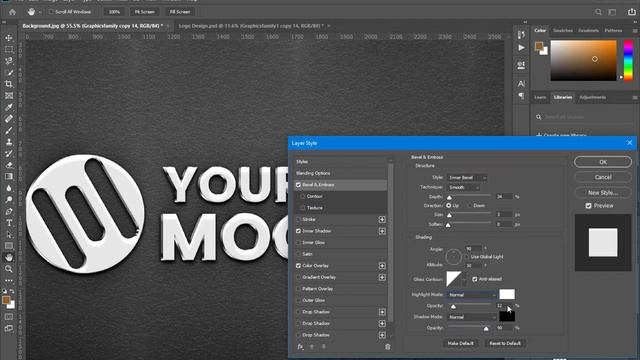Open the Paragraph panel icon
Viewport: 640px width, 360px height.
click(521, 96)
